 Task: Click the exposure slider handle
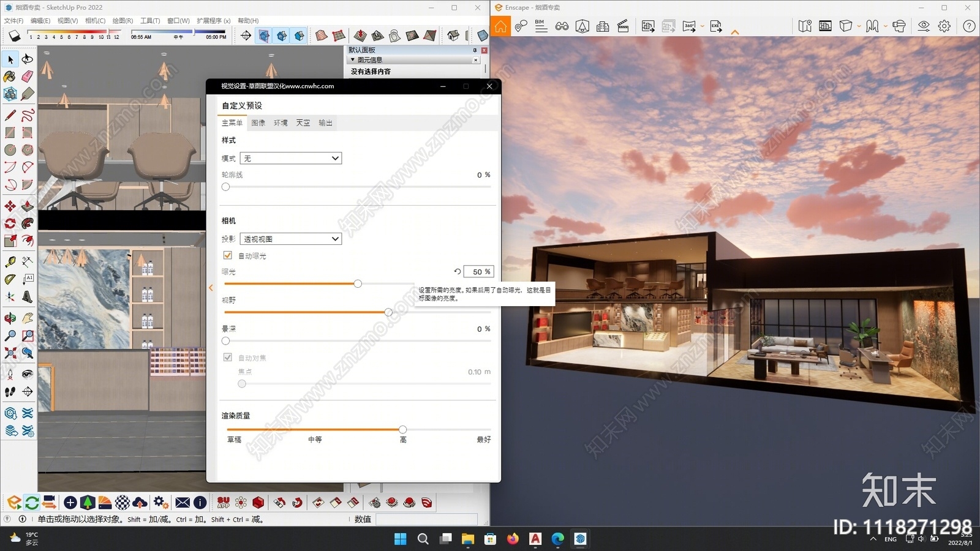click(358, 283)
